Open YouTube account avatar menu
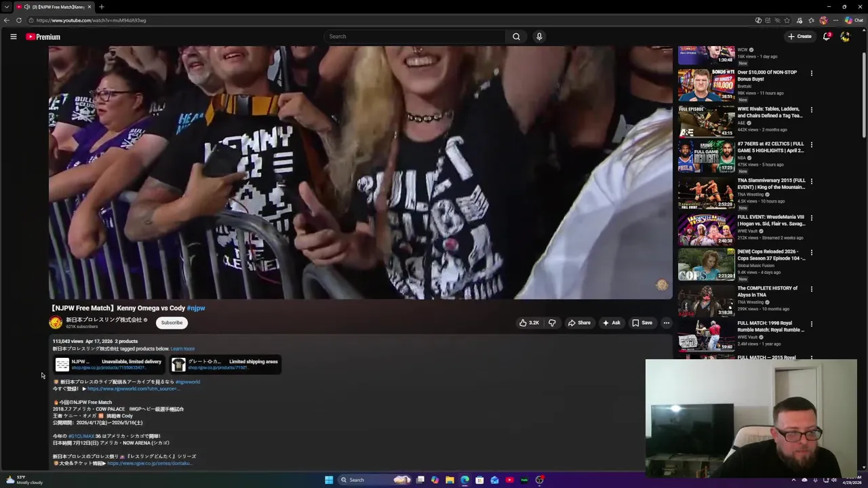The image size is (868, 488). click(845, 37)
